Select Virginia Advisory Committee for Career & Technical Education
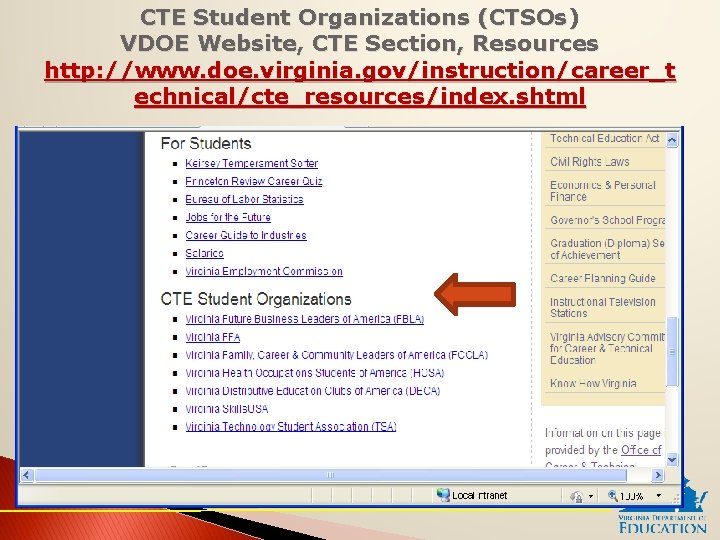This screenshot has width=720, height=540. click(607, 349)
